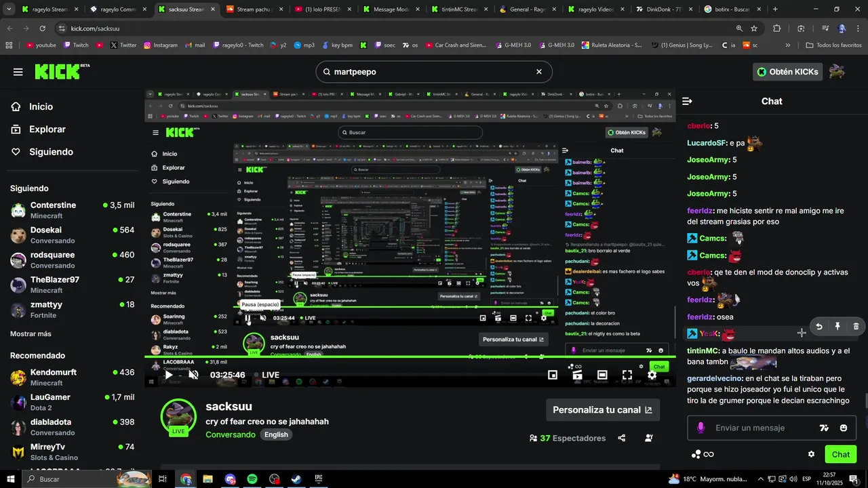Viewport: 868px width, 488px height.
Task: Open Steam from taskbar
Action: [x=296, y=479]
